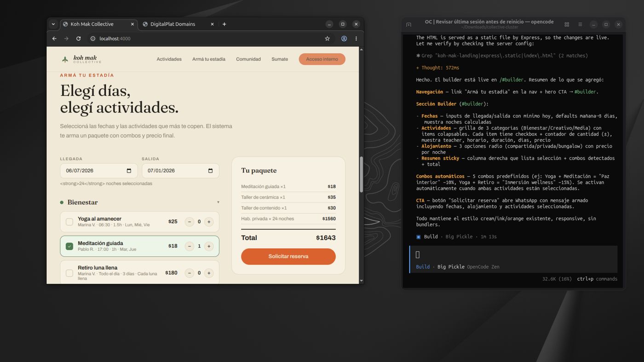644x362 pixels.
Task: Reload the localhost:4000 page
Action: click(78, 39)
